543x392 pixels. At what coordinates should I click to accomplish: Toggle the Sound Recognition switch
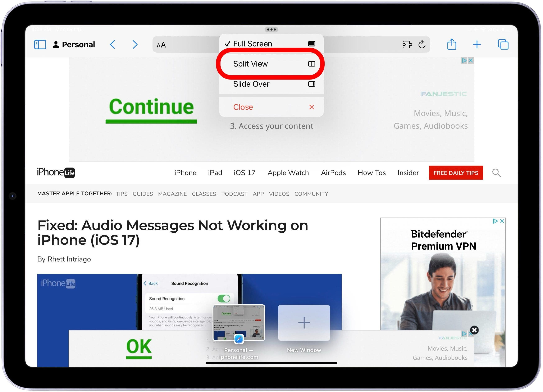point(224,299)
